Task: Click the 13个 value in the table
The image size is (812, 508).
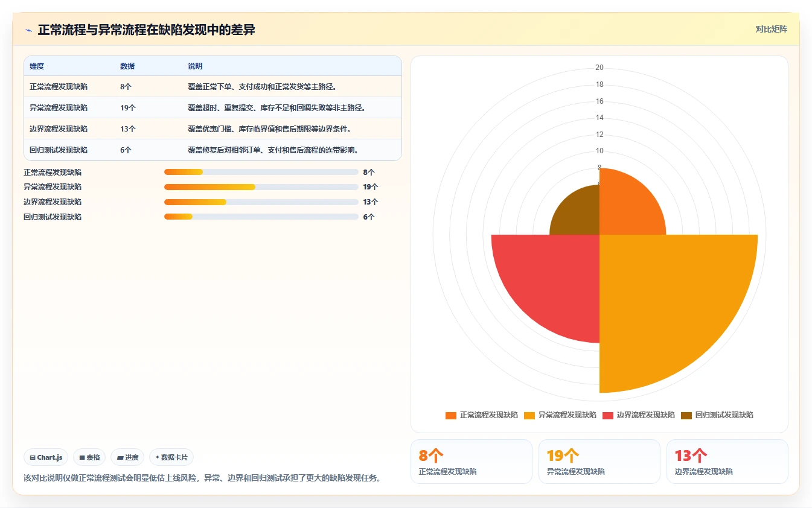Action: click(x=128, y=129)
